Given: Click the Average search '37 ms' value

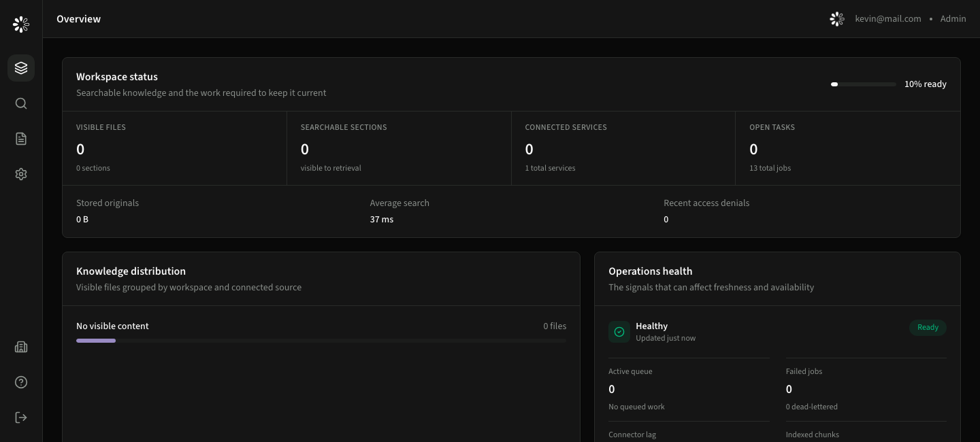Looking at the screenshot, I should 382,219.
